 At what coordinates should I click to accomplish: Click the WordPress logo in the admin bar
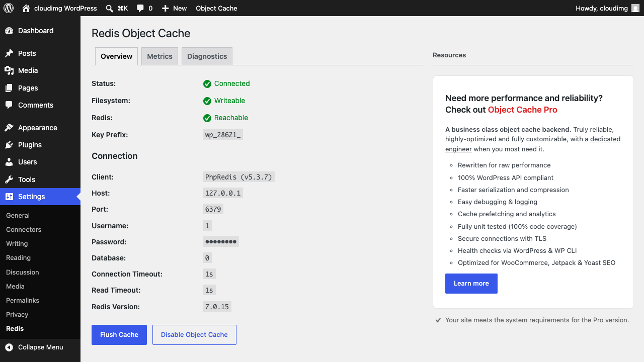(8, 8)
